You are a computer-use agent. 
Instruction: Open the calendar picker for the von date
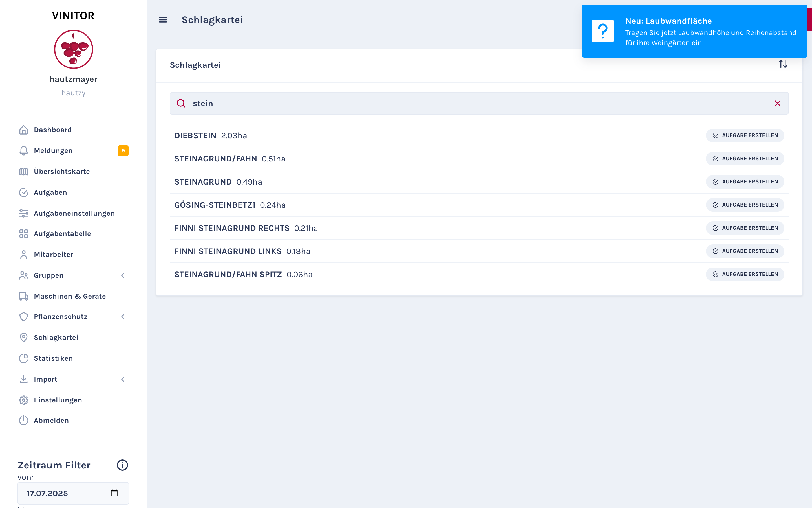[114, 493]
